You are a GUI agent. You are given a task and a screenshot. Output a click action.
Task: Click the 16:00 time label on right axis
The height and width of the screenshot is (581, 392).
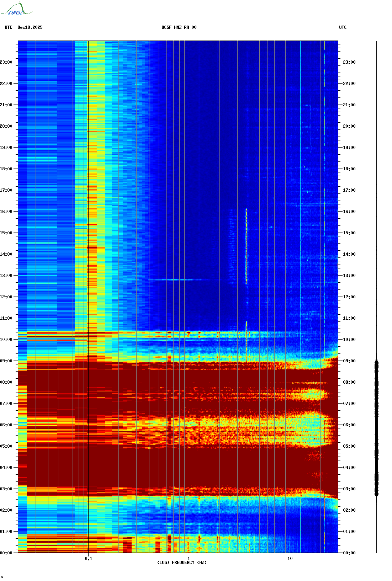(349, 212)
